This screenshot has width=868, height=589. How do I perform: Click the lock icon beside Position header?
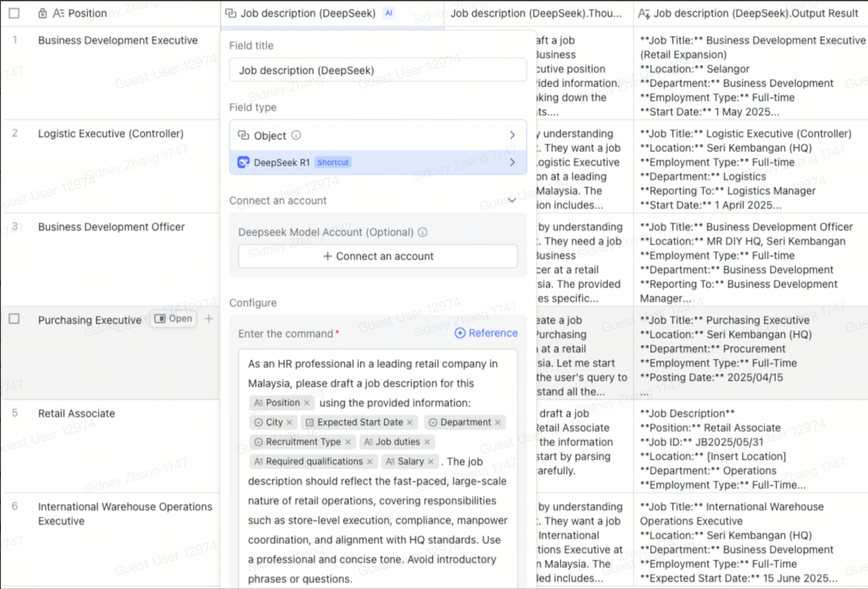tap(42, 13)
